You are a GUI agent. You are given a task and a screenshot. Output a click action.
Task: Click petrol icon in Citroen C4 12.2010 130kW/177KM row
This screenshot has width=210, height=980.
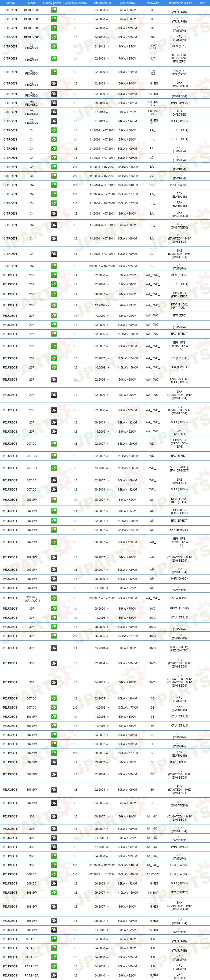click(x=54, y=194)
